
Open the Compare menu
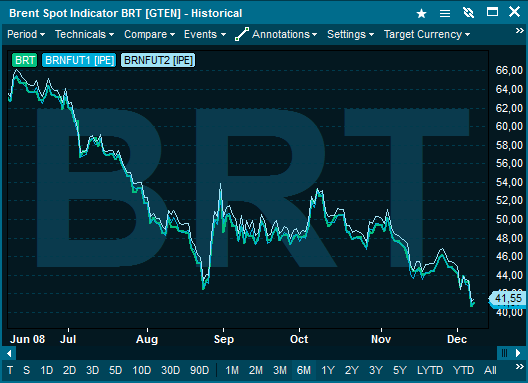point(149,34)
